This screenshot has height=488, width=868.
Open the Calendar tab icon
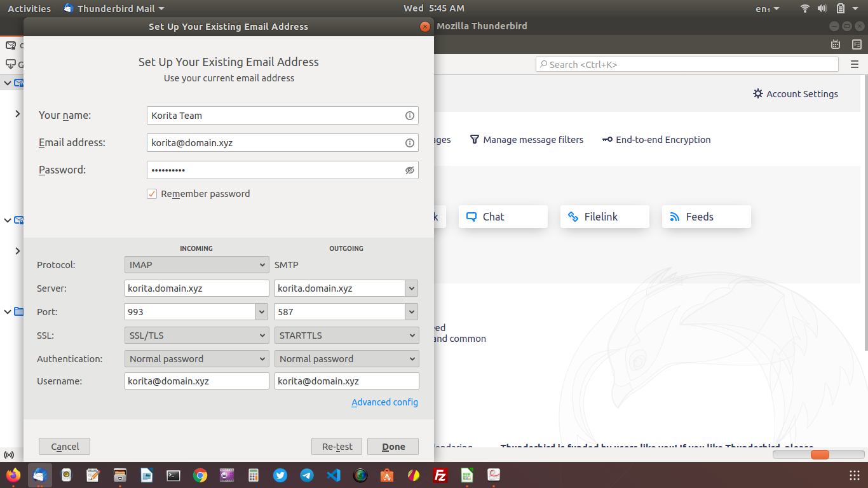(835, 44)
